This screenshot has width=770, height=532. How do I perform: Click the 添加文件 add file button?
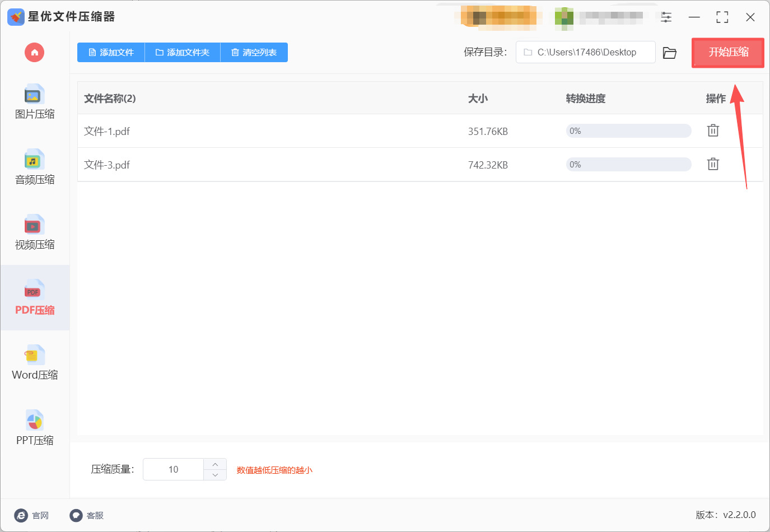coord(111,53)
